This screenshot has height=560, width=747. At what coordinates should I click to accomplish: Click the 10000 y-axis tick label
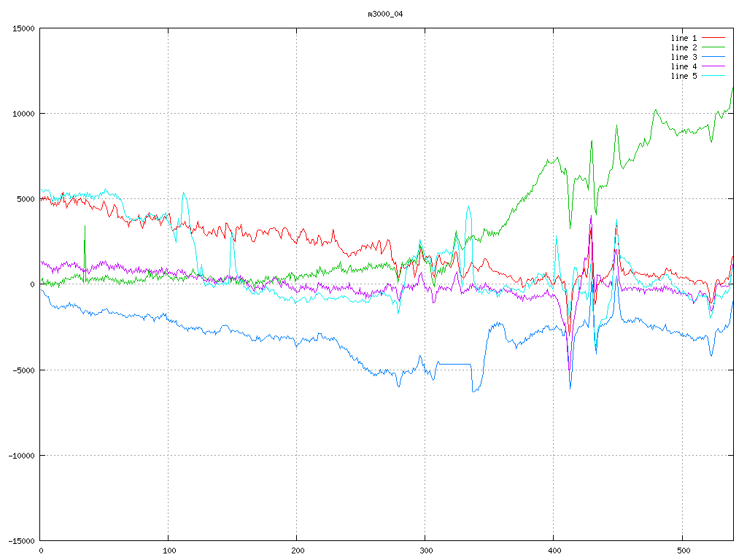tap(23, 114)
